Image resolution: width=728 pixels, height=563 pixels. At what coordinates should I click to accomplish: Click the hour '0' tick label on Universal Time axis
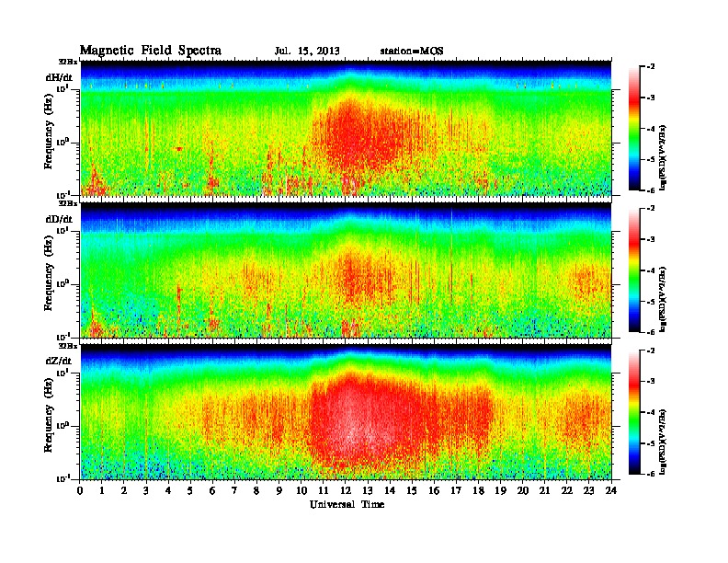[80, 491]
